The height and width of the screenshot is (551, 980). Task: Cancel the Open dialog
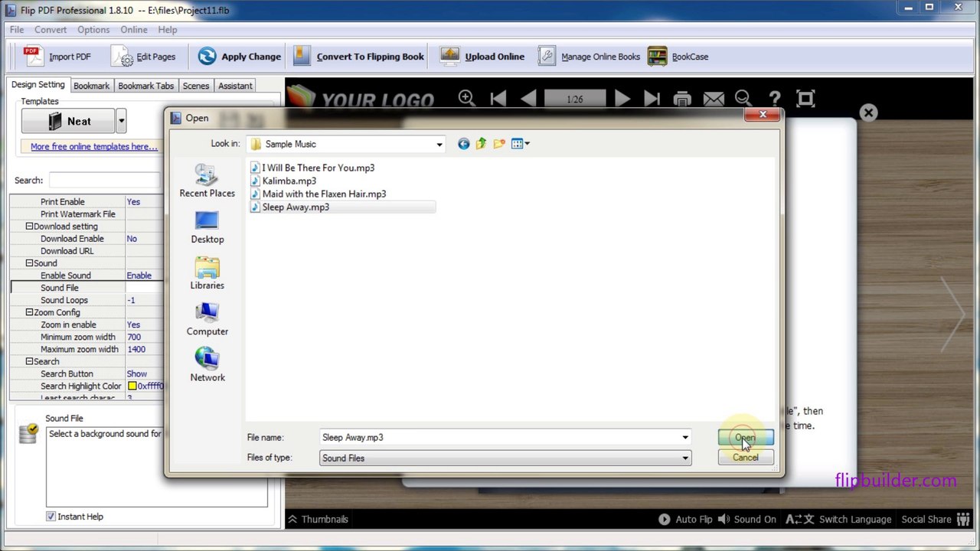(746, 458)
